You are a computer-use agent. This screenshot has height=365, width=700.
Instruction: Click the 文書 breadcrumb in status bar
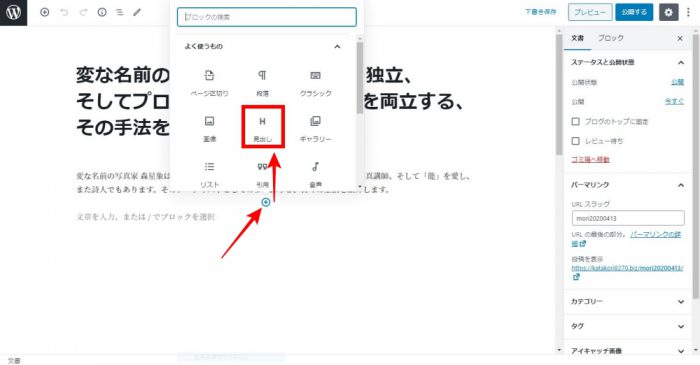coord(14,361)
